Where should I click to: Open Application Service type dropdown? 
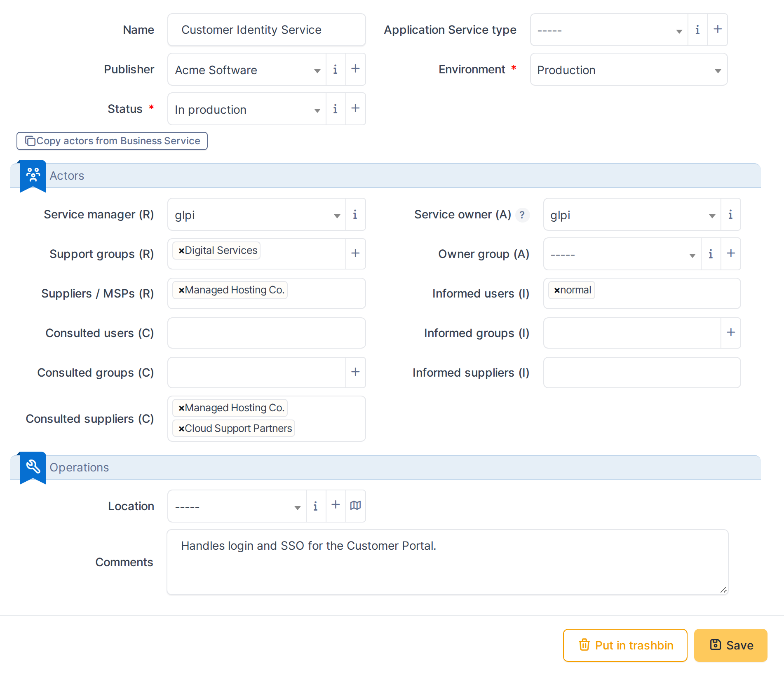tap(609, 30)
